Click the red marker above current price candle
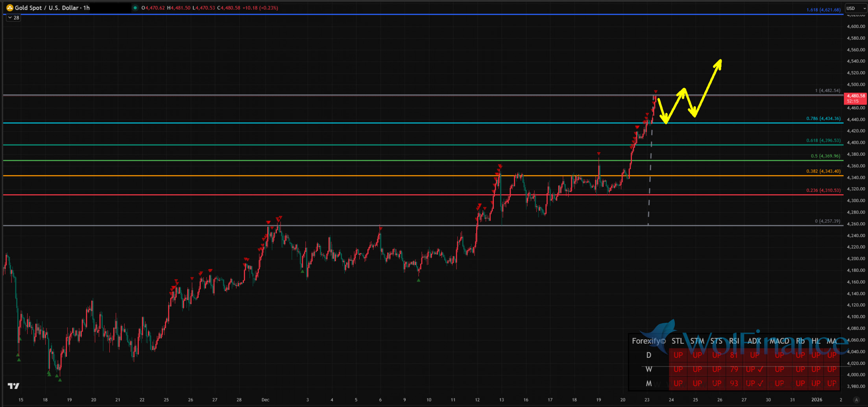This screenshot has width=868, height=407. (x=656, y=92)
